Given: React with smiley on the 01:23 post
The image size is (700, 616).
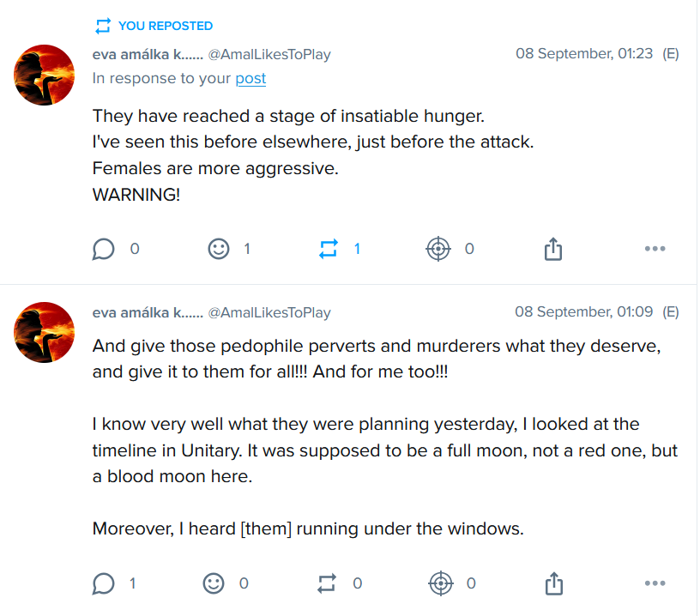Looking at the screenshot, I should [220, 249].
